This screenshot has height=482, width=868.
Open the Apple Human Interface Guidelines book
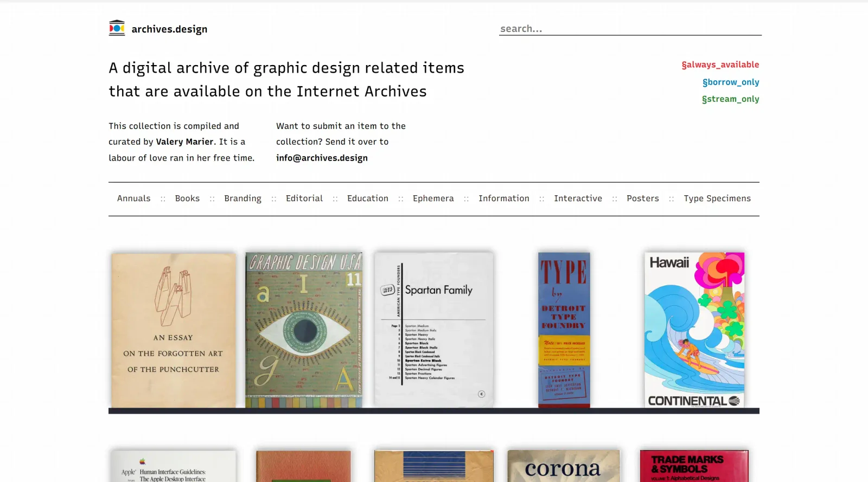(x=174, y=466)
